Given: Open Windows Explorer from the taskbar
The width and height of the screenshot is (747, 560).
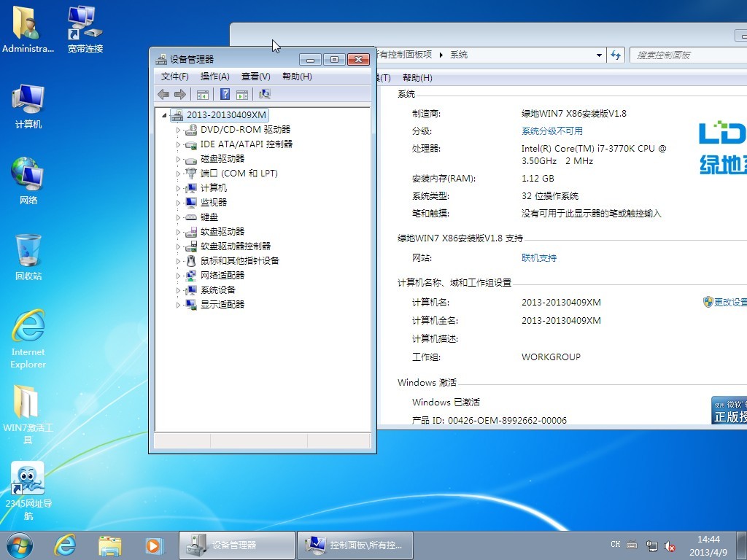Looking at the screenshot, I should click(x=109, y=545).
